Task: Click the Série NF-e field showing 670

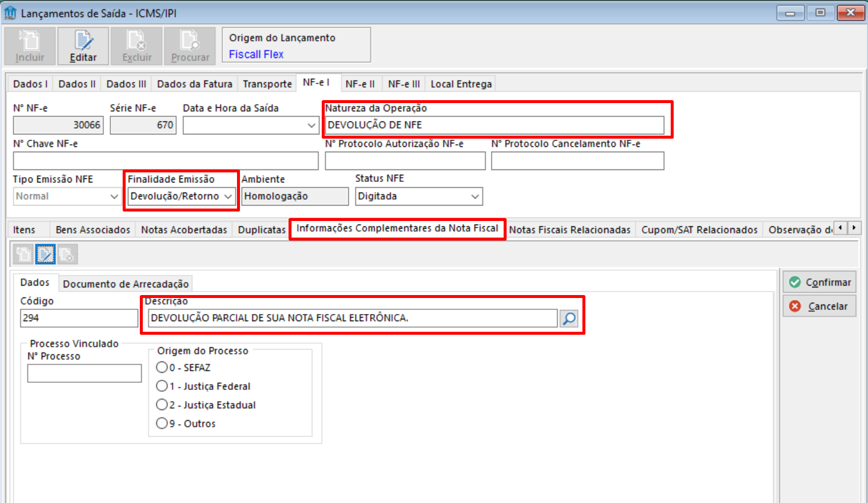Action: [x=143, y=125]
